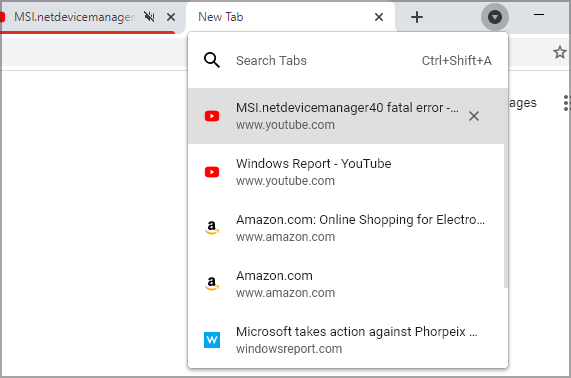Viewport: 571px width, 378px height.
Task: Open Amazon.com: Online Shopping for Electro... entry
Action: 346,228
